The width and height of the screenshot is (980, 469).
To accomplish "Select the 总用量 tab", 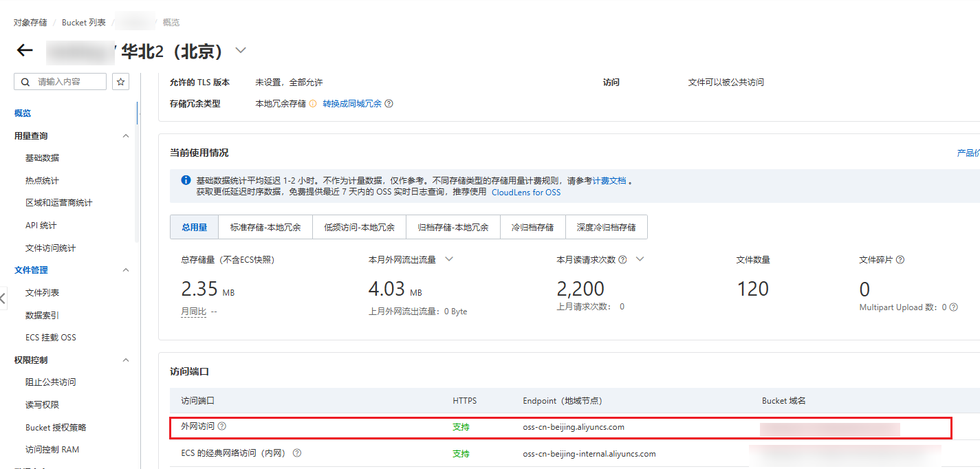I will (x=195, y=227).
